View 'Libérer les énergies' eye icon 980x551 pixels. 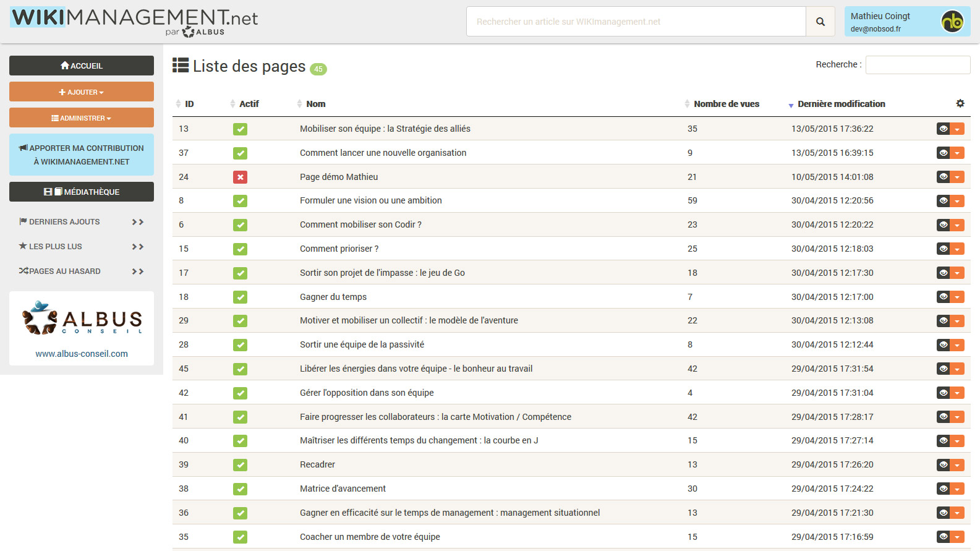pyautogui.click(x=943, y=369)
